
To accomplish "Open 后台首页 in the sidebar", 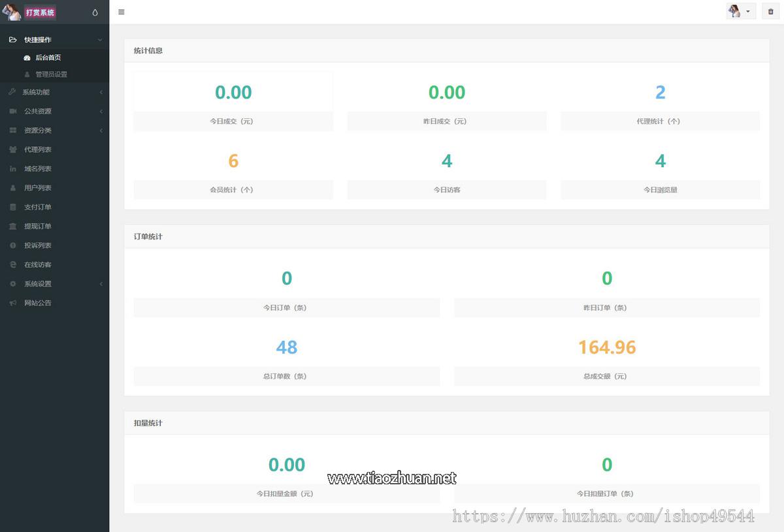I will 48,58.
